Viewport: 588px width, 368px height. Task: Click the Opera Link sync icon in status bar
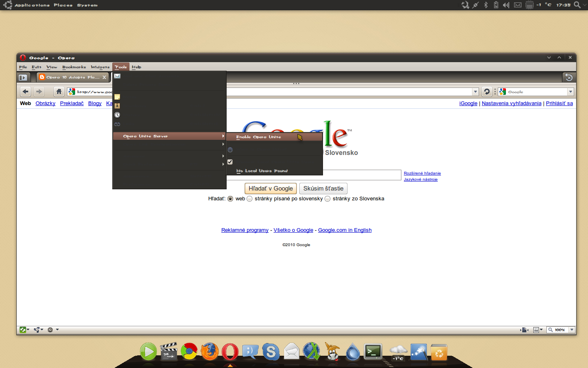(23, 330)
